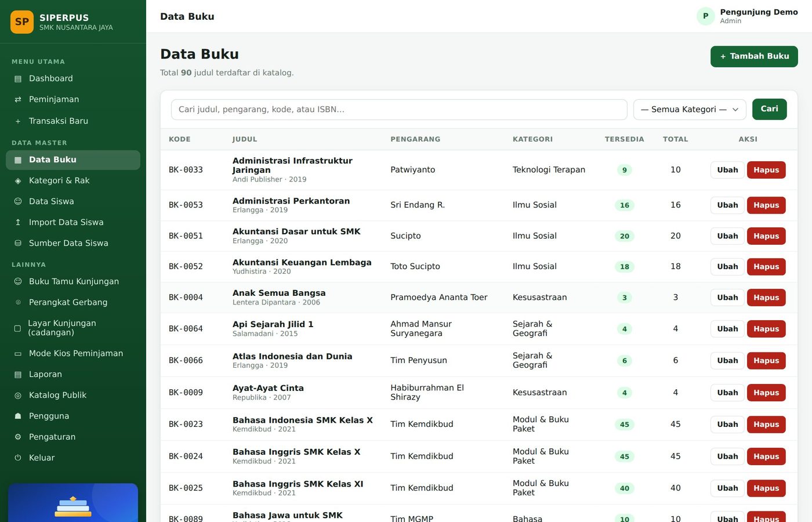Click Ubah for Bahasa Indonesia SMK Kelas X

coord(727,425)
